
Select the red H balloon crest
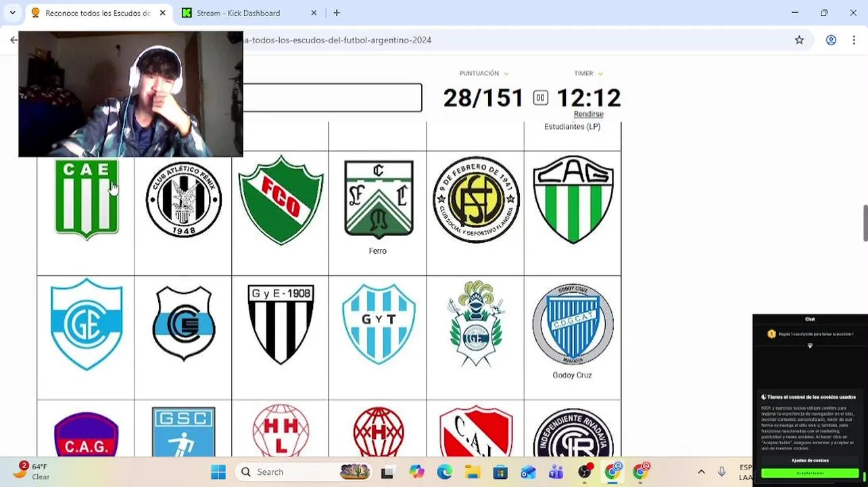[378, 432]
